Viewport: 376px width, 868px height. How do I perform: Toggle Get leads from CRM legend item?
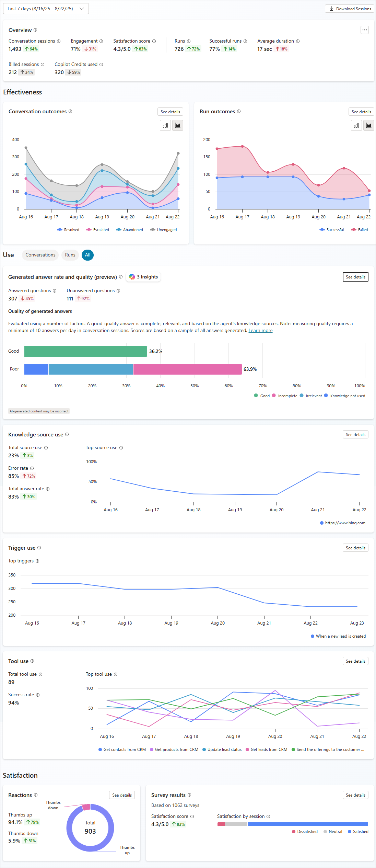click(x=266, y=750)
